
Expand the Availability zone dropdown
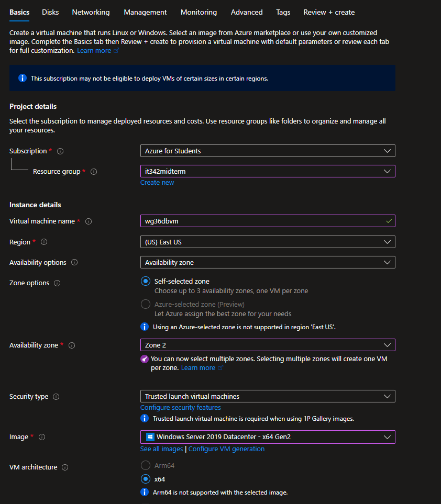267,345
